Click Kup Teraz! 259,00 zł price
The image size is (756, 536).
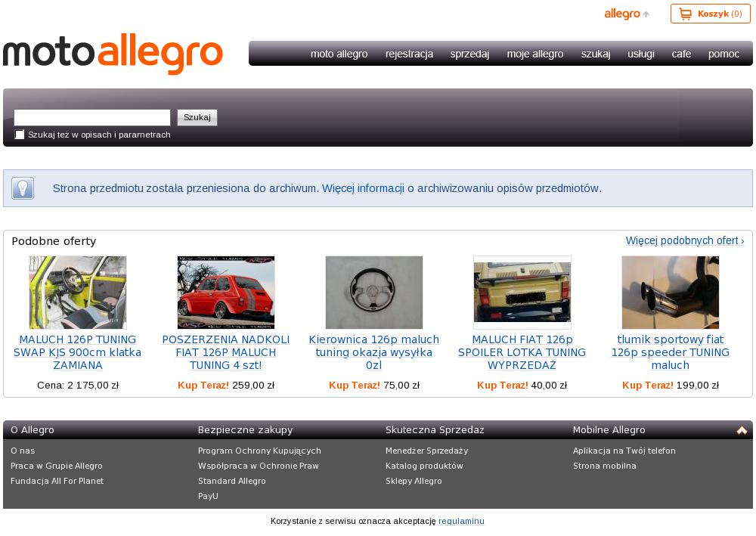pos(226,385)
